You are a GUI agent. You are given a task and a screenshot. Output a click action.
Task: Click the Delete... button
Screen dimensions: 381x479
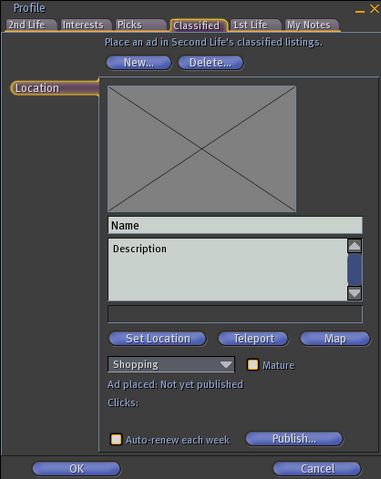(x=211, y=63)
